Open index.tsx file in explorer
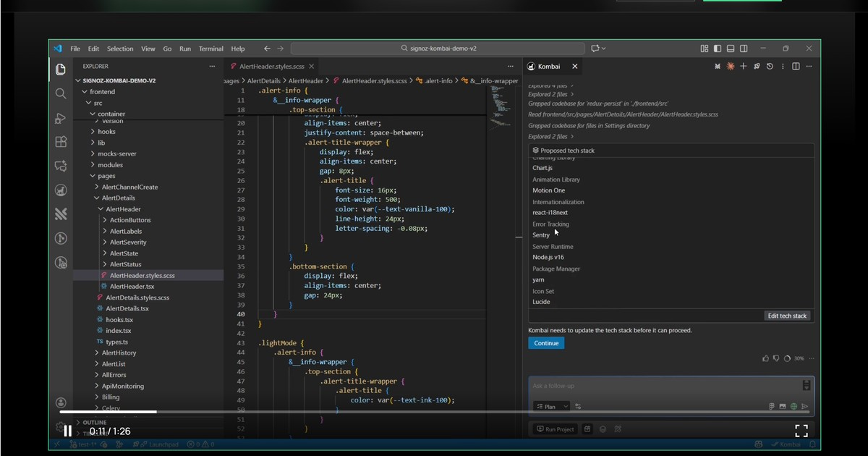The image size is (868, 456). pos(118,331)
